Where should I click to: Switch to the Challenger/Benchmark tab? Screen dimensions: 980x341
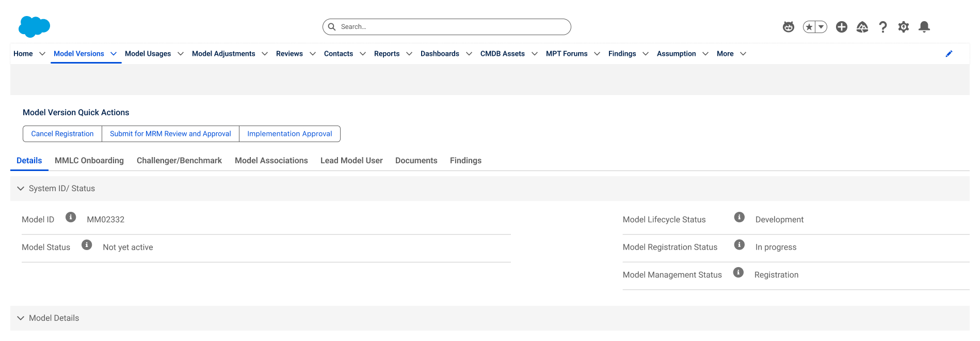click(x=179, y=161)
